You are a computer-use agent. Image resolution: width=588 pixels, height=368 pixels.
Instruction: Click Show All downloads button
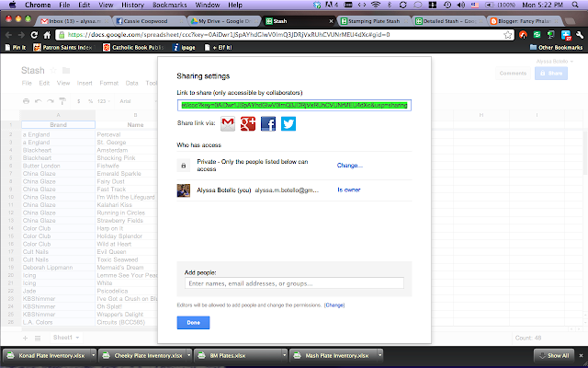click(554, 355)
